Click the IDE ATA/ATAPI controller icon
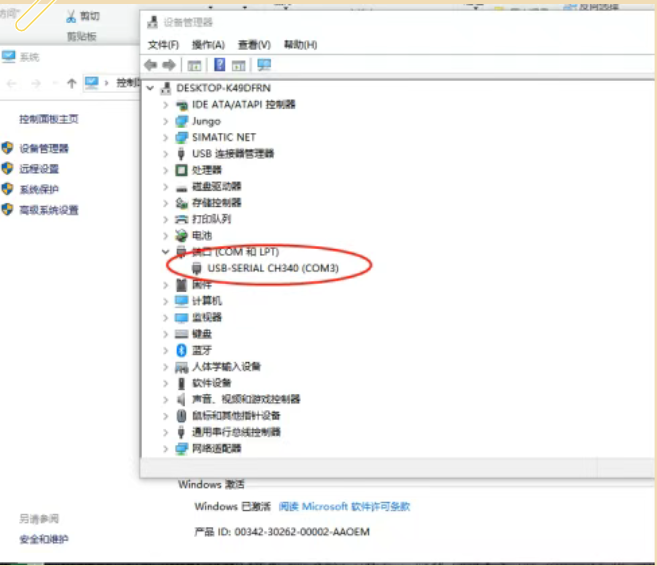This screenshot has width=657, height=566. (x=181, y=105)
